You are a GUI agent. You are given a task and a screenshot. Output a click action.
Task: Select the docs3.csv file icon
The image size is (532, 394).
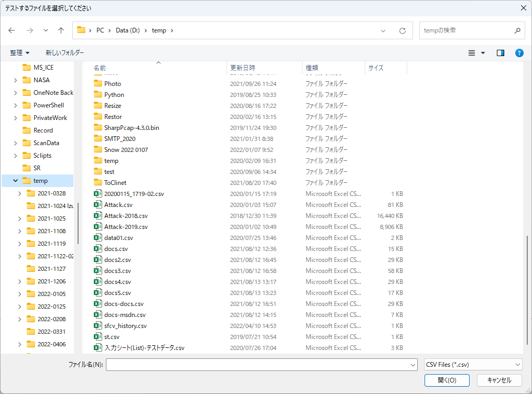tap(97, 270)
